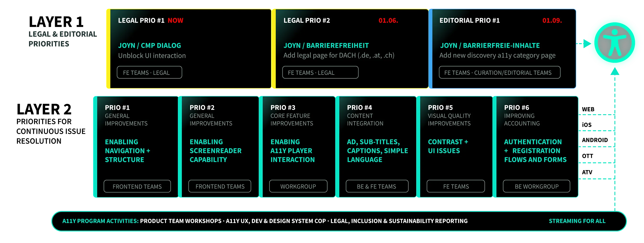Click the BE WORKGROUP tag

tap(536, 186)
